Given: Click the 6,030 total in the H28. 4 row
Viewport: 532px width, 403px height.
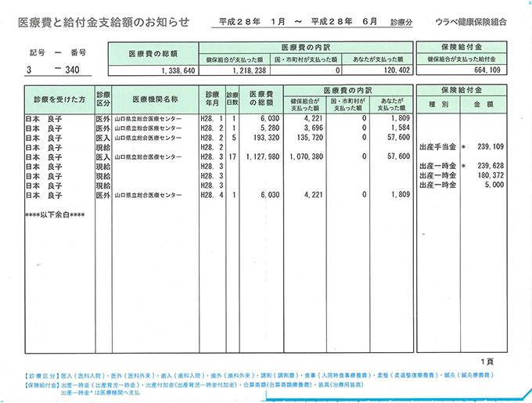Looking at the screenshot, I should pos(270,195).
